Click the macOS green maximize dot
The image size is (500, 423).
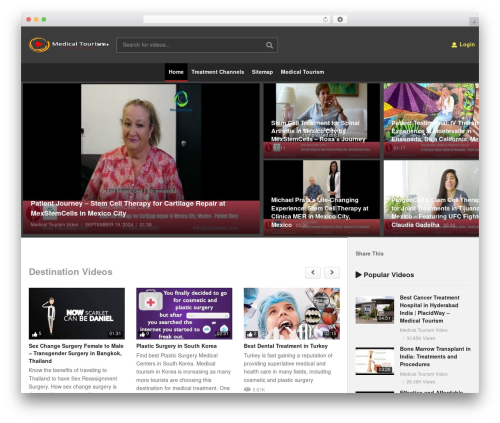44,19
